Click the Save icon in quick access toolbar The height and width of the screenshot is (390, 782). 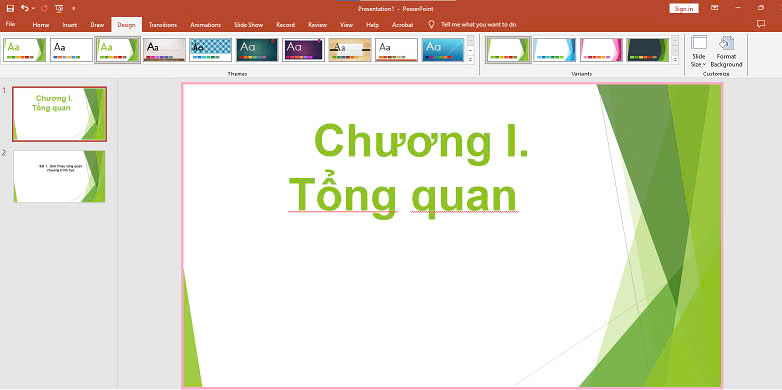(10, 8)
